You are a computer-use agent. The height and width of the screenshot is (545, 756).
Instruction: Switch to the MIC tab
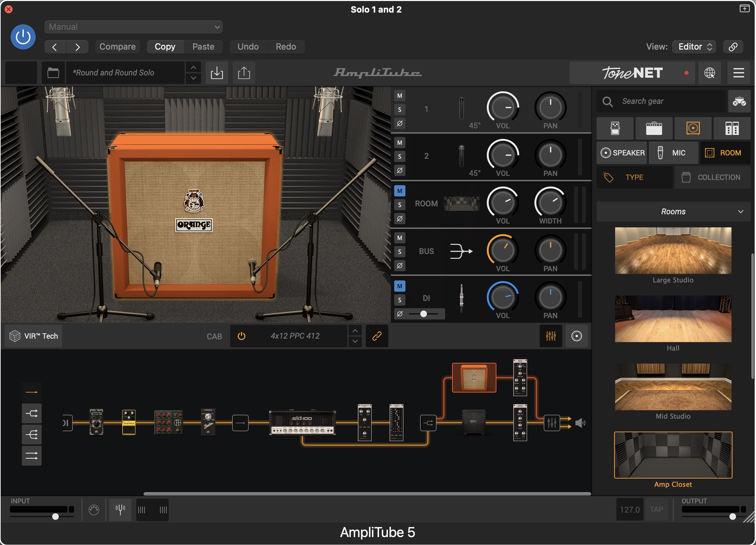[673, 153]
